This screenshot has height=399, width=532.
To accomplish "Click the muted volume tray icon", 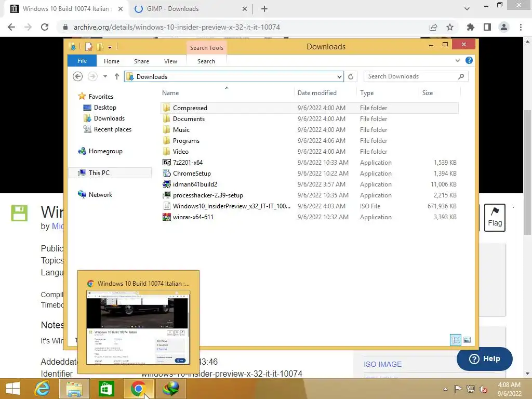I will (x=483, y=389).
